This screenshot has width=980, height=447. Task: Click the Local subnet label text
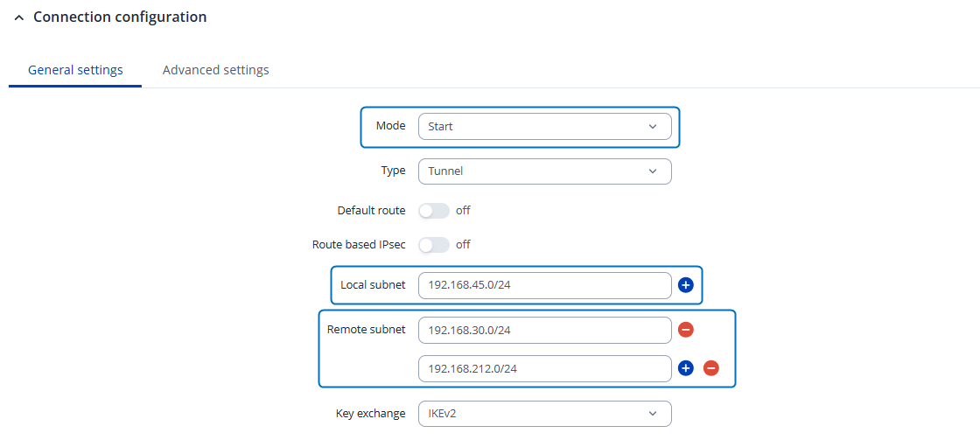pyautogui.click(x=373, y=285)
